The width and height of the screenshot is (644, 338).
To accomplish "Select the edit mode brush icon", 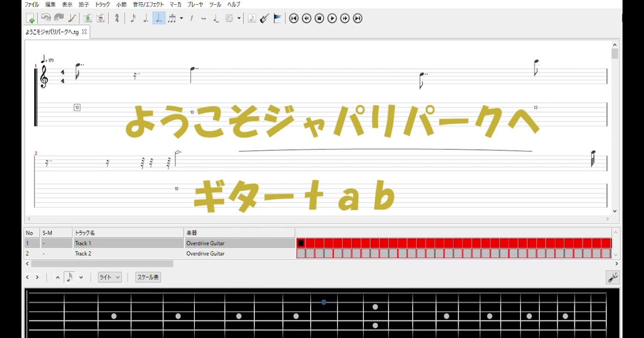I will click(x=72, y=18).
